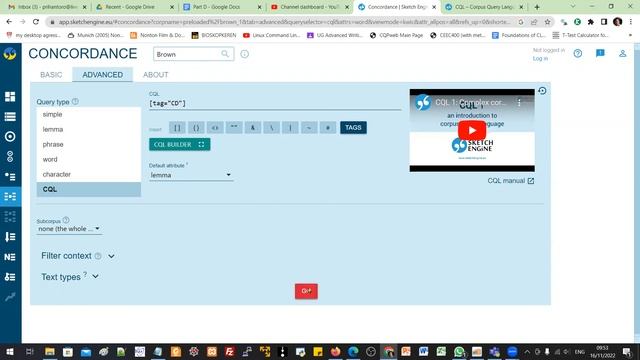The width and height of the screenshot is (640, 360).
Task: Open the user account icon
Action: [622, 53]
